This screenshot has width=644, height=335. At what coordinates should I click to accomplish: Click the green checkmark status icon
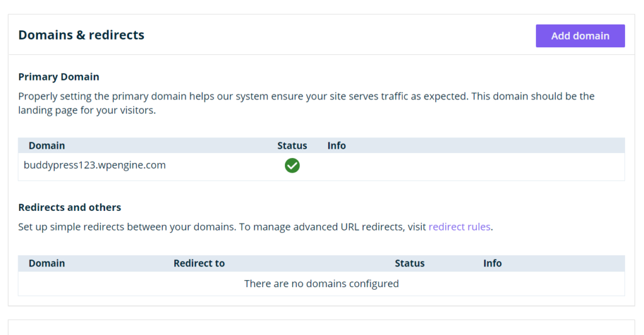(292, 166)
